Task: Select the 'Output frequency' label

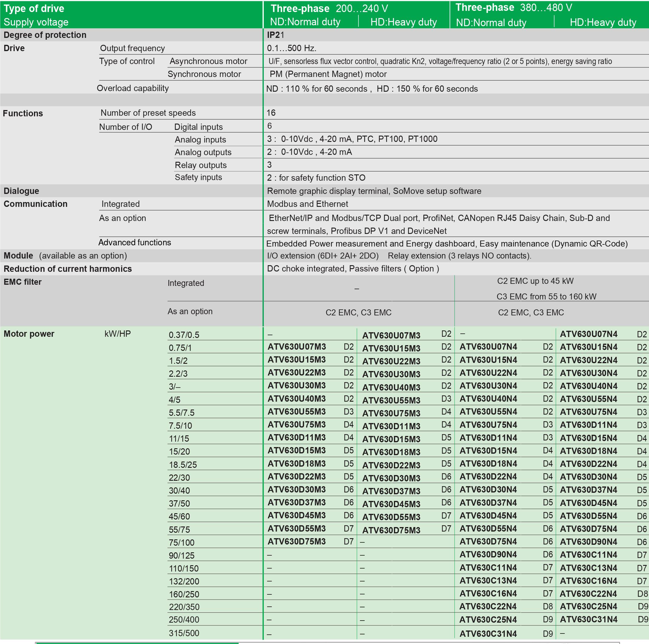Action: pos(132,48)
